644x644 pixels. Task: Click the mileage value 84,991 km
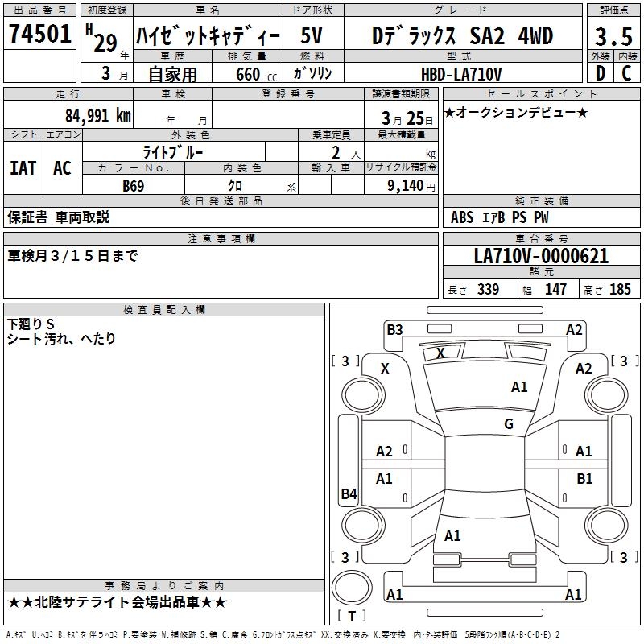(98, 115)
